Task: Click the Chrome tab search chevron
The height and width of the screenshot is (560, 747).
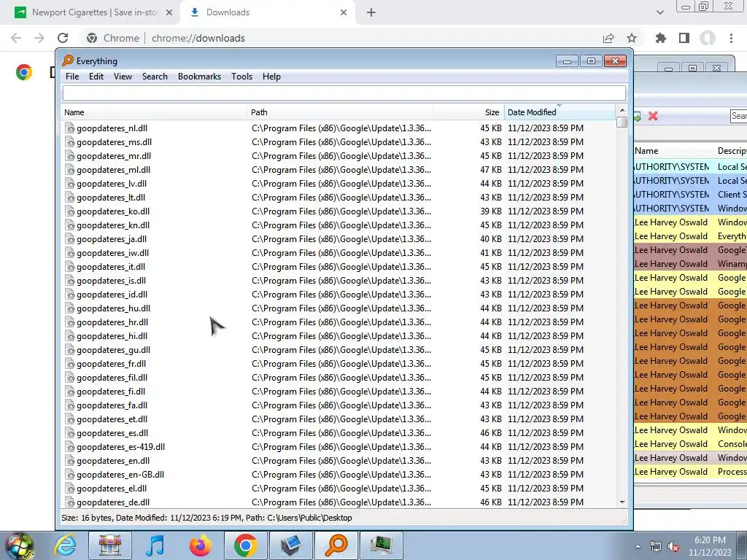Action: (x=659, y=12)
